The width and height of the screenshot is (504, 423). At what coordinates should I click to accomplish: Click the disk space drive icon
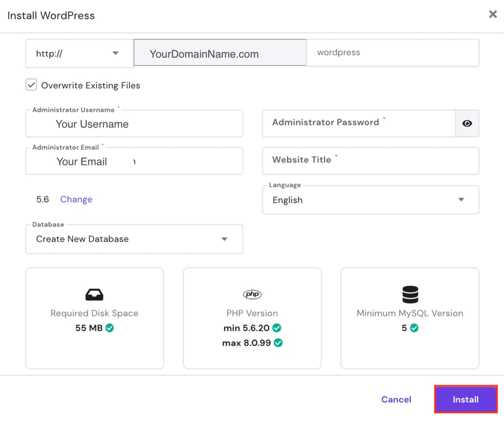[94, 294]
